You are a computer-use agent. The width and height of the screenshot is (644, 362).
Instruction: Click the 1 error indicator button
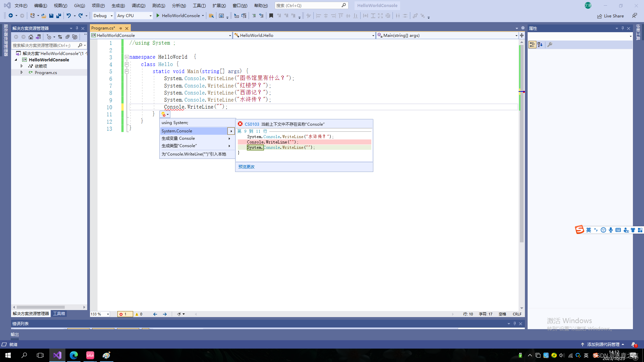point(125,314)
